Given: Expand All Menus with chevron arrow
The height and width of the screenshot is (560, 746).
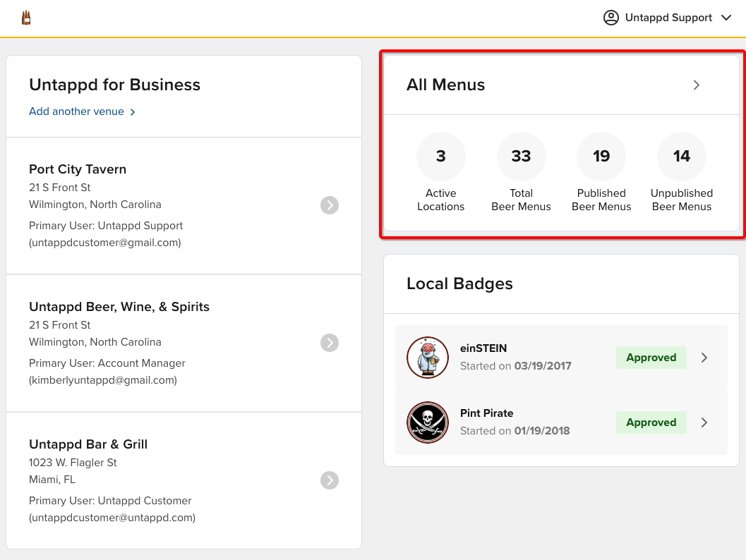Looking at the screenshot, I should [696, 85].
